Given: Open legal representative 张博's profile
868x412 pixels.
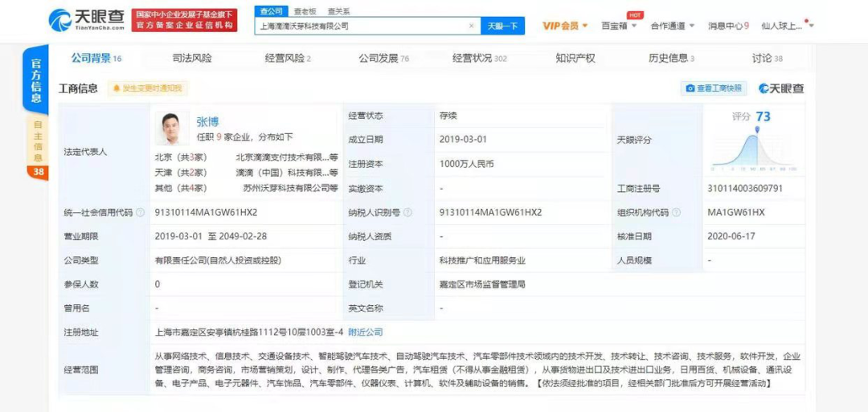Looking at the screenshot, I should point(207,121).
